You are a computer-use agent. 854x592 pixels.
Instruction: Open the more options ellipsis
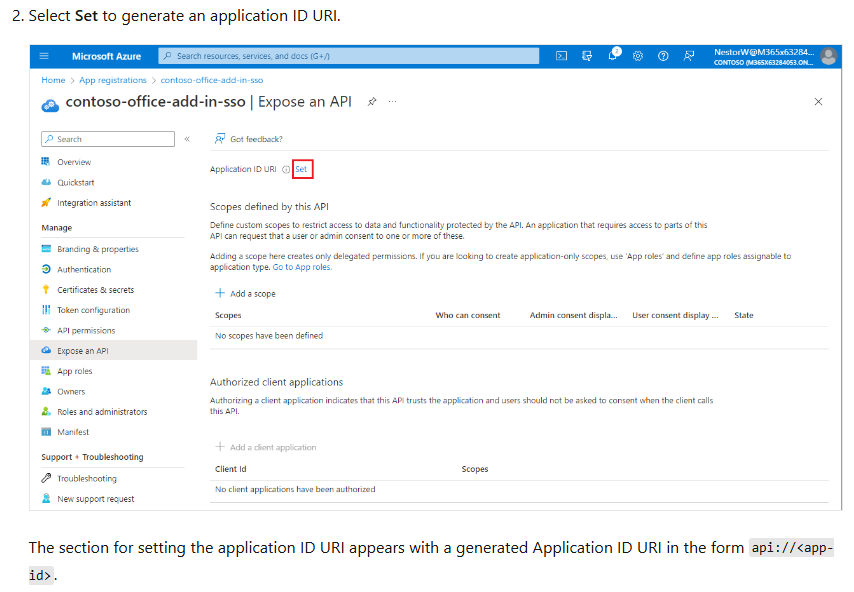[392, 101]
